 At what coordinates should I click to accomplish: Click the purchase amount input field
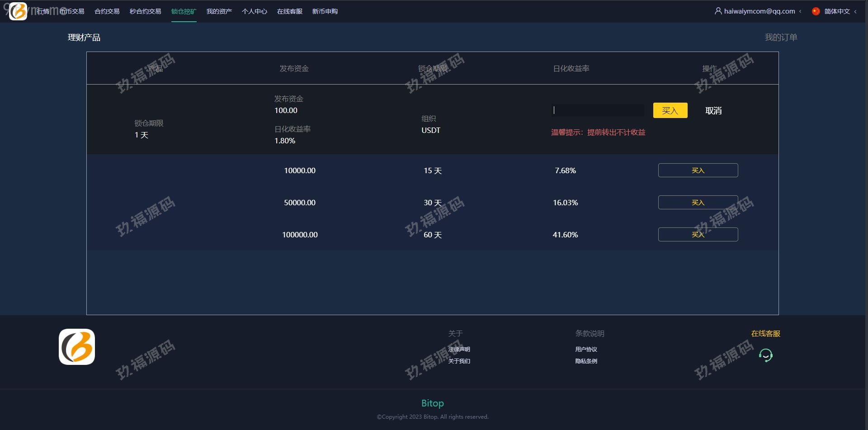click(x=598, y=110)
